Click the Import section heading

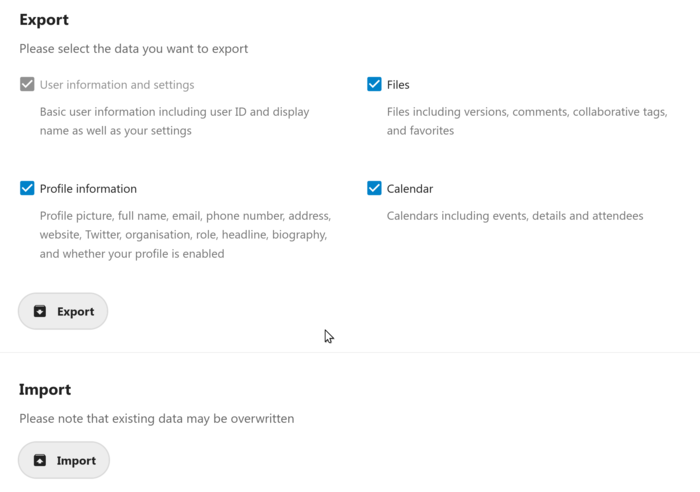point(45,390)
